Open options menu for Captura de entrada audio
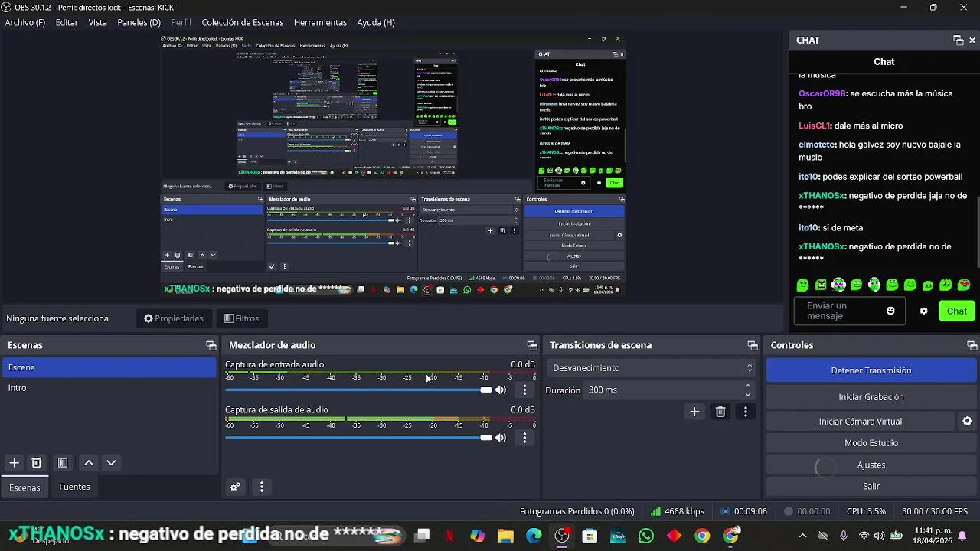 point(524,390)
